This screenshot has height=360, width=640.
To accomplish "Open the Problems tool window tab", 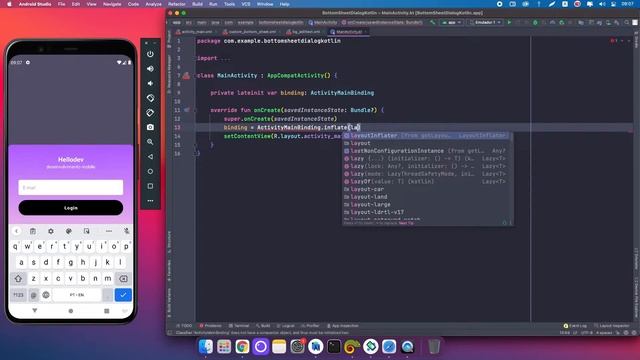I will (211, 326).
